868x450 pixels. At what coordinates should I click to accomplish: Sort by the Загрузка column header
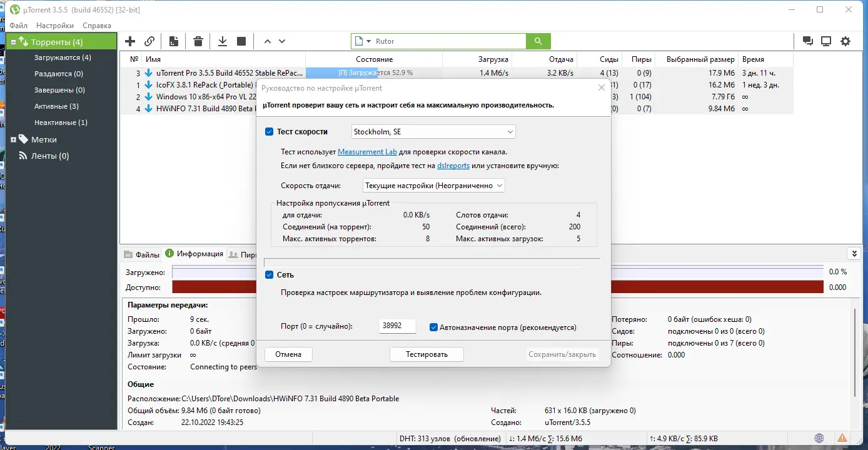click(x=478, y=59)
